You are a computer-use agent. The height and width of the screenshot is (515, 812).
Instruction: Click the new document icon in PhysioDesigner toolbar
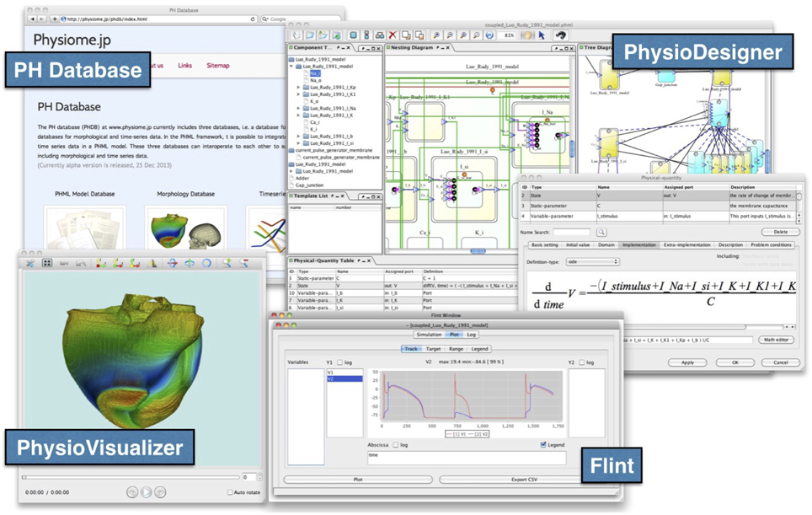pyautogui.click(x=296, y=35)
